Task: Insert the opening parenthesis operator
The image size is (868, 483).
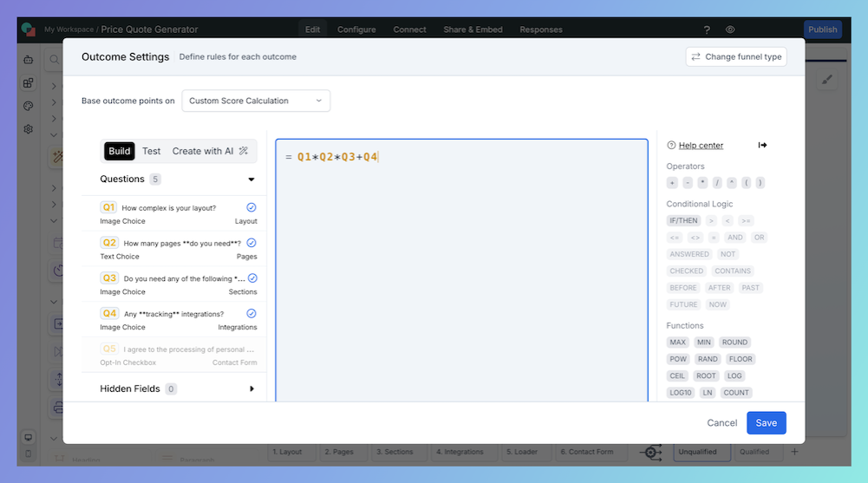Action: (x=747, y=183)
